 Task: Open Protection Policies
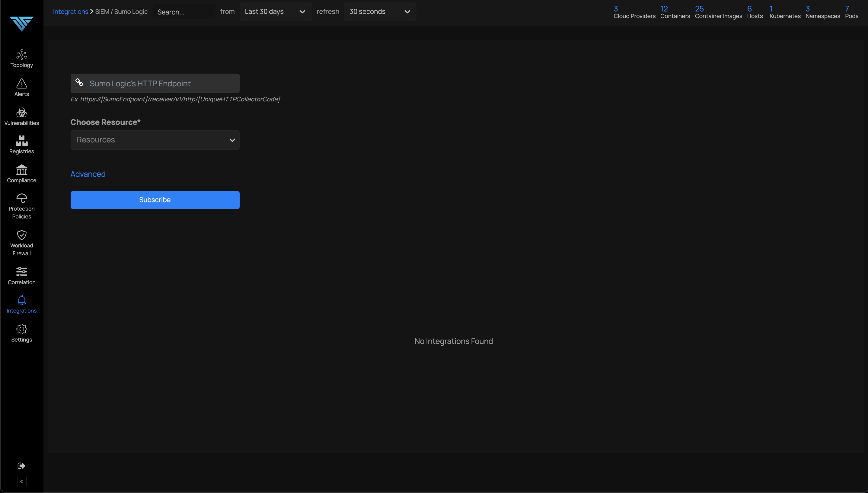[x=21, y=207]
